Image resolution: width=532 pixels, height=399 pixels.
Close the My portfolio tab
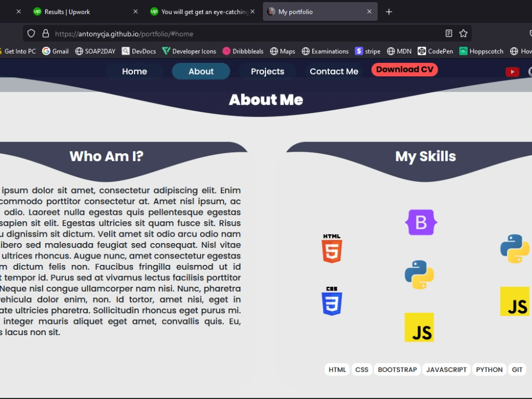[369, 12]
